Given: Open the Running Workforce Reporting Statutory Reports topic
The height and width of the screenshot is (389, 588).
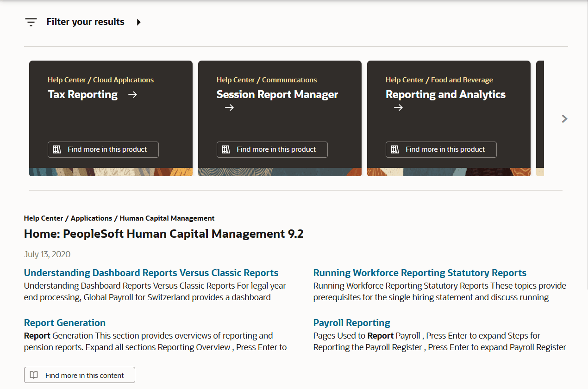Looking at the screenshot, I should pyautogui.click(x=419, y=272).
